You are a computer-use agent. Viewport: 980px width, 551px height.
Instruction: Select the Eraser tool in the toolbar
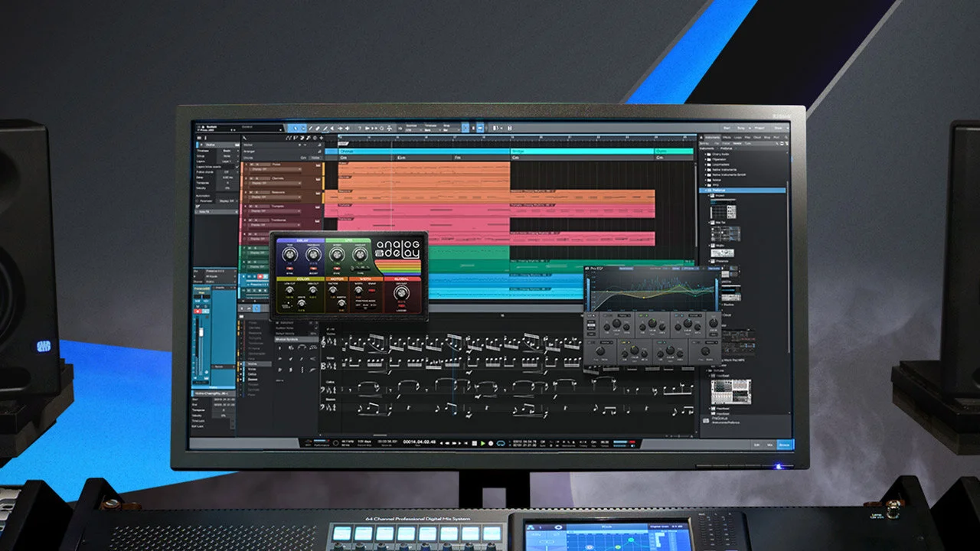pos(318,129)
